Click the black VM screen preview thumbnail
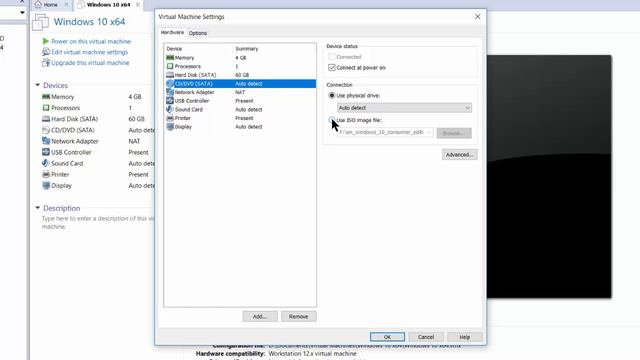Screen dimensions: 640x360 [x=549, y=176]
